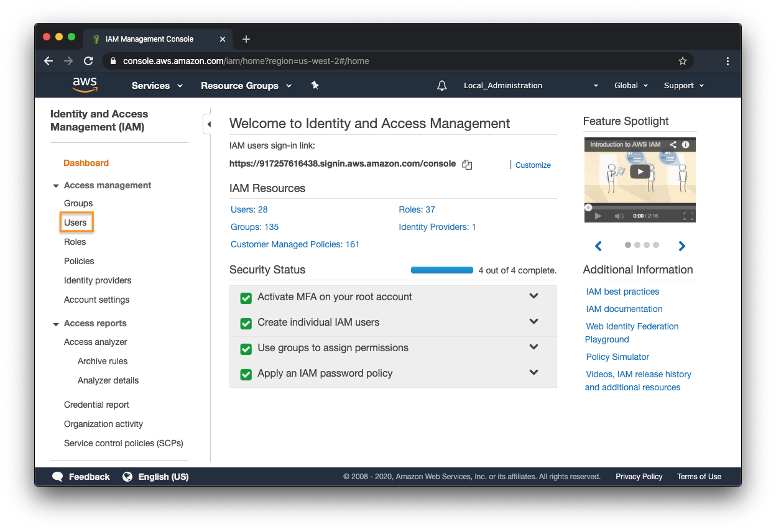The image size is (776, 532).
Task: Open Organization activity in sidebar
Action: tap(103, 424)
